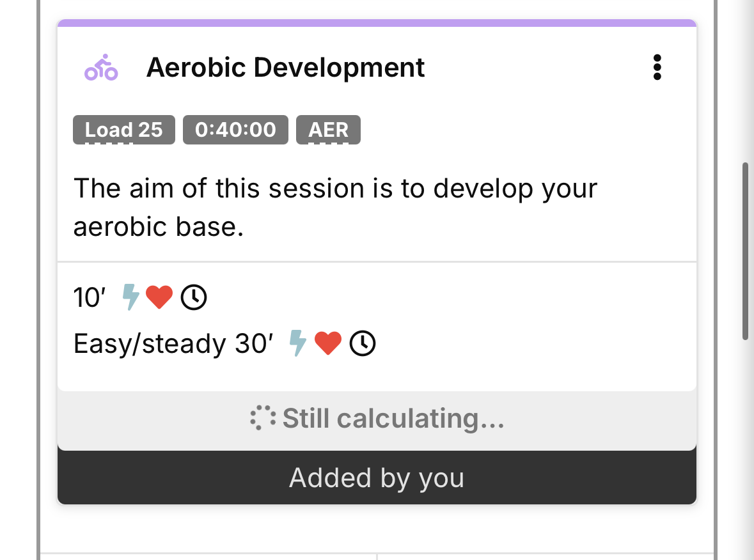Viewport: 754px width, 560px height.
Task: Click the heart rate icon beside 10′
Action: [x=159, y=297]
